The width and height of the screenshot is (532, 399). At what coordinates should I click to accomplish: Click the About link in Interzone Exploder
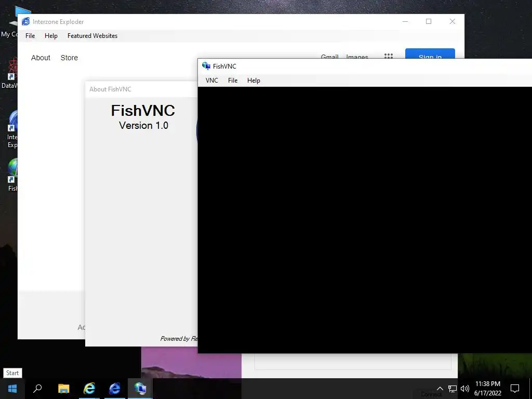pyautogui.click(x=41, y=58)
